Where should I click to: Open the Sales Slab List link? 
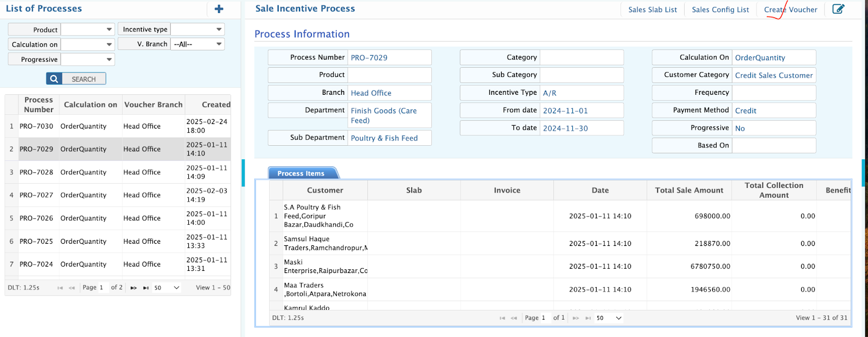653,10
